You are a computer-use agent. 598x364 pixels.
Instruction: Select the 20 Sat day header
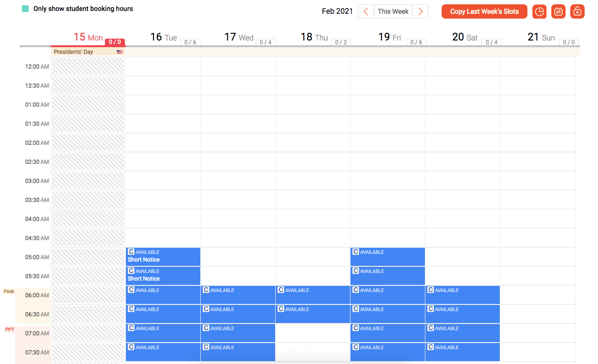pyautogui.click(x=465, y=37)
